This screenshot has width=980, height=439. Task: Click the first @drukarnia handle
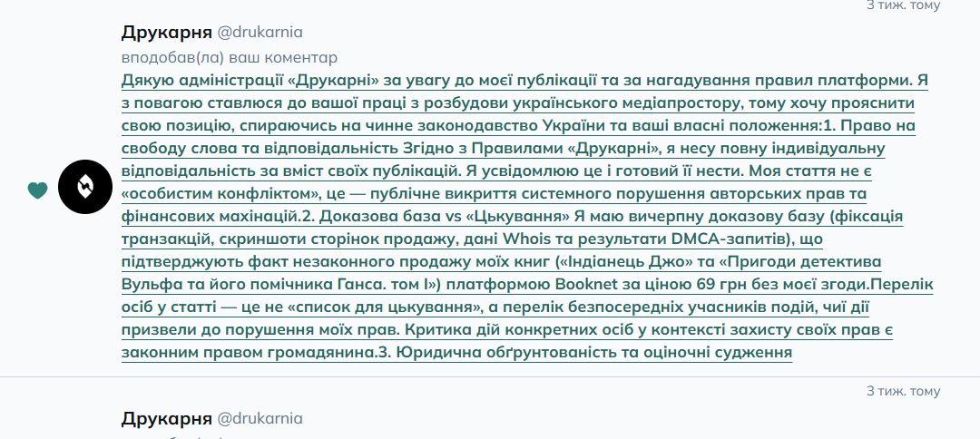tap(260, 34)
